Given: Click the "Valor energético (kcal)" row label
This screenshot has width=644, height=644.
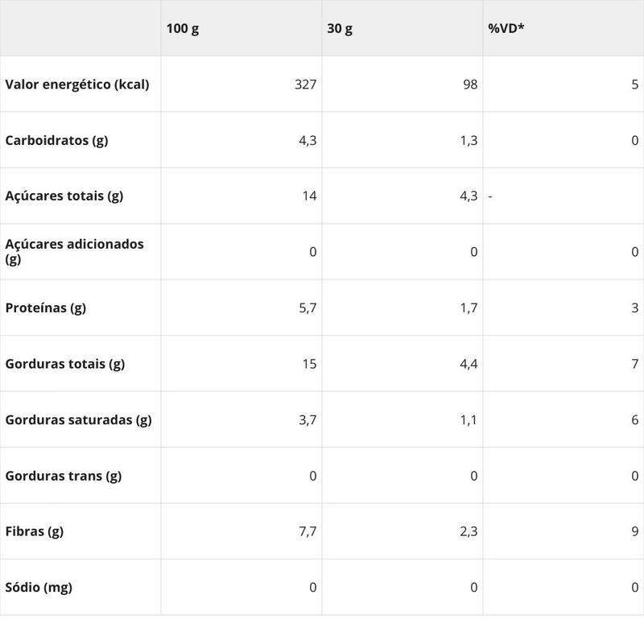Looking at the screenshot, I should pyautogui.click(x=77, y=84).
